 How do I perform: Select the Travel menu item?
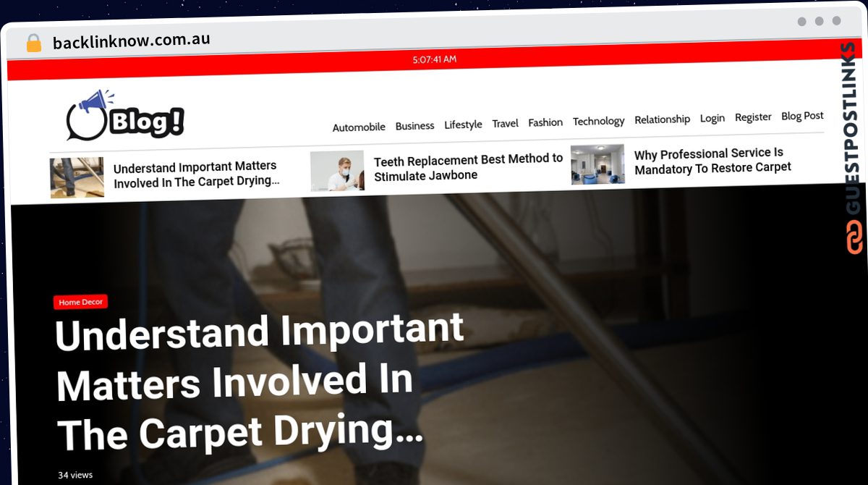point(505,124)
